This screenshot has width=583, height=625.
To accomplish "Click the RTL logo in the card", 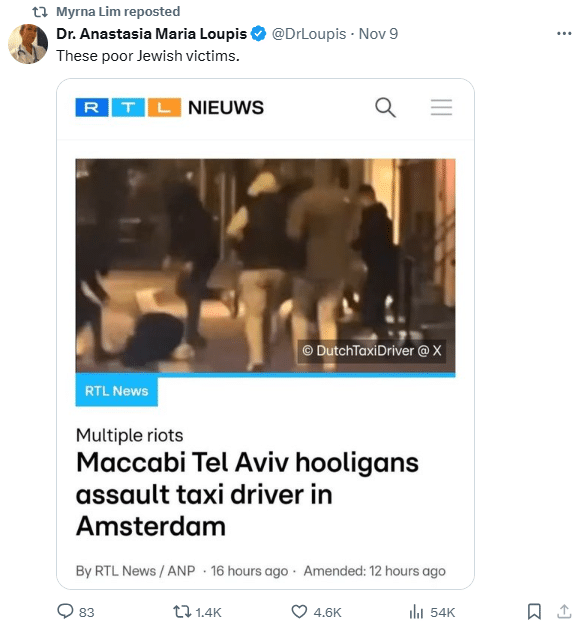I will click(x=128, y=108).
